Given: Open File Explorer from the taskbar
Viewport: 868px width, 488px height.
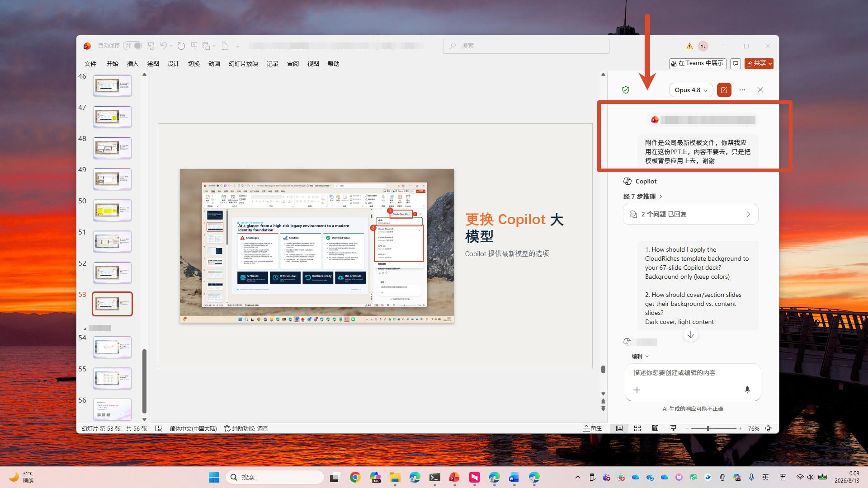Looking at the screenshot, I should pos(395,477).
